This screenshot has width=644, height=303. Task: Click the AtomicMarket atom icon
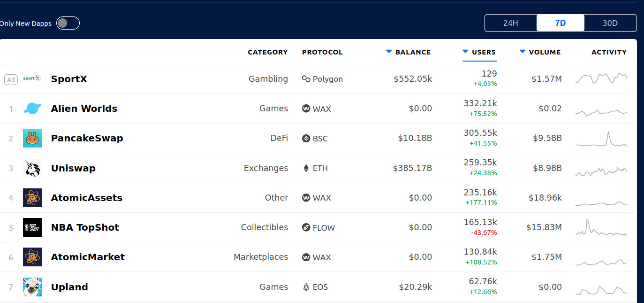coord(32,257)
